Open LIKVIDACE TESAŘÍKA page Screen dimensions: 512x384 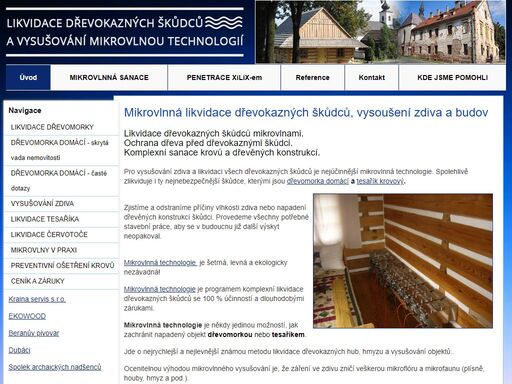tap(62, 219)
